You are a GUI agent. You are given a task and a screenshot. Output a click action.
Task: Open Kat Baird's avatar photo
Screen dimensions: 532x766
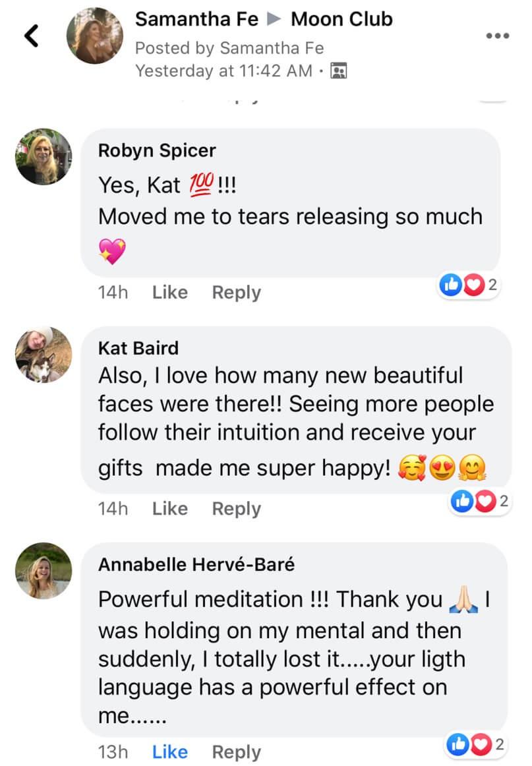(x=44, y=354)
